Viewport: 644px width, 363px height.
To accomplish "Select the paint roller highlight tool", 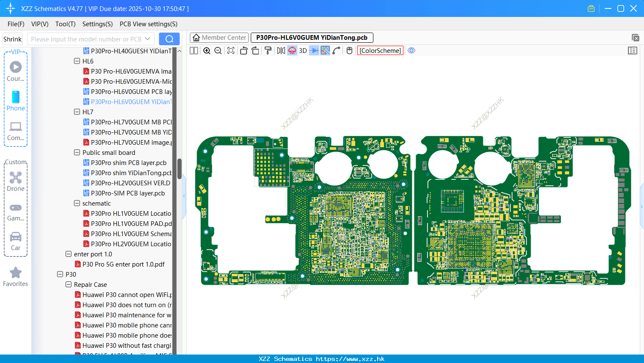I will [268, 50].
